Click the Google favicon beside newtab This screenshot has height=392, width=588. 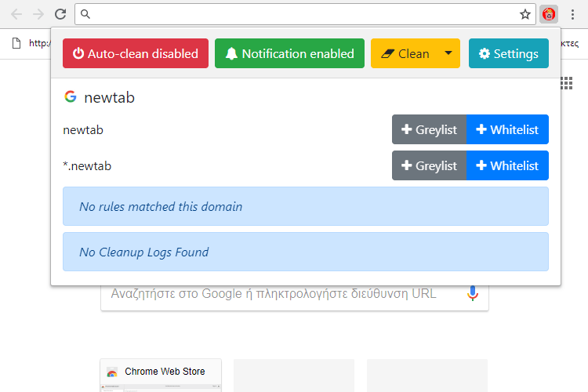pyautogui.click(x=70, y=96)
